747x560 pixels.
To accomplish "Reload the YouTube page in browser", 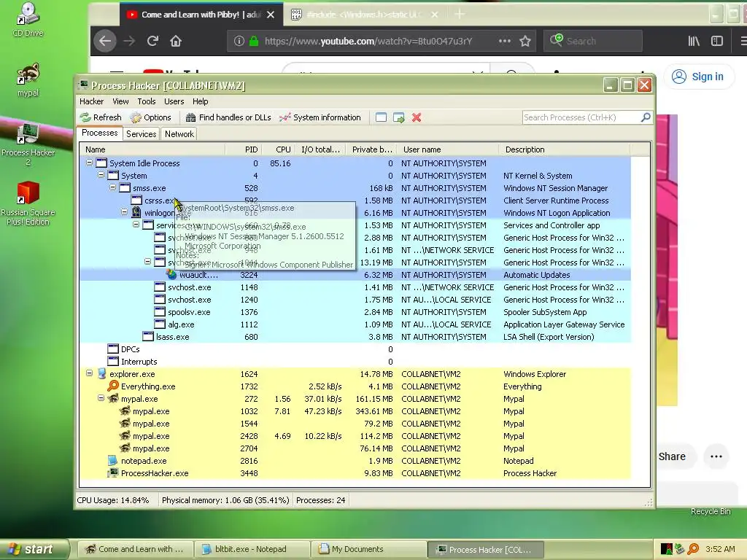I will click(x=152, y=41).
